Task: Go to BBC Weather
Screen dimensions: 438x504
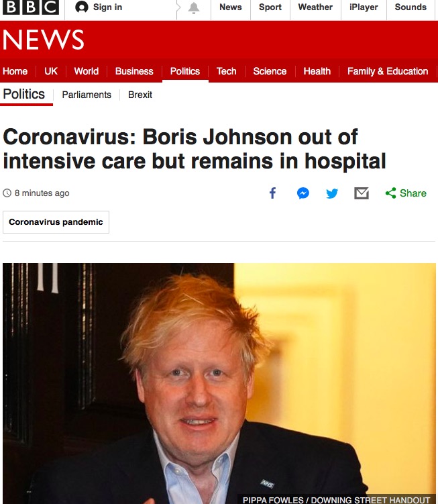Action: tap(315, 7)
